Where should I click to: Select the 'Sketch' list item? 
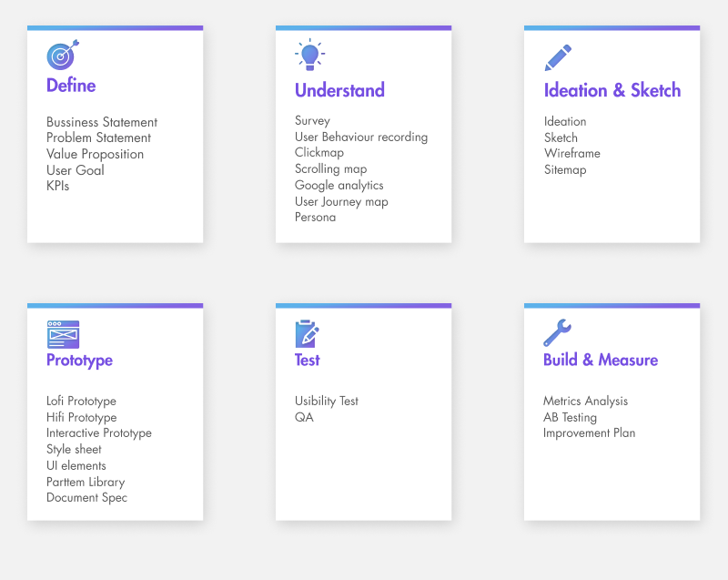[x=561, y=137]
